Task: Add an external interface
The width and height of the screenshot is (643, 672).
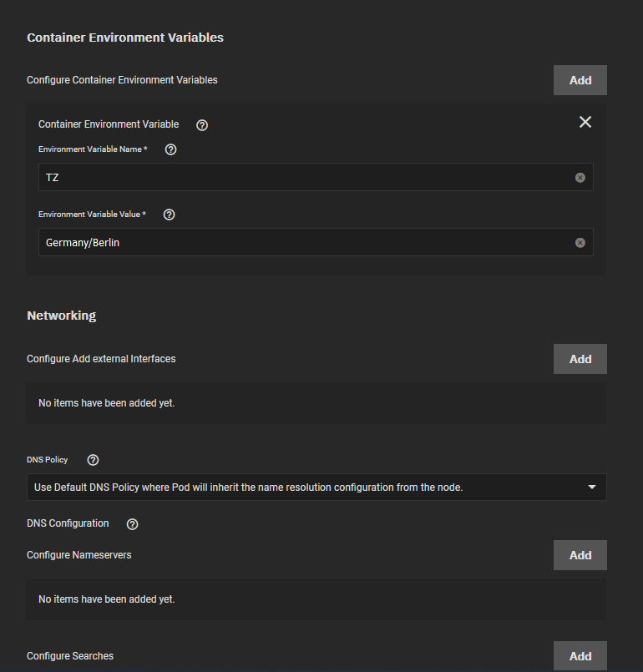Action: click(580, 359)
